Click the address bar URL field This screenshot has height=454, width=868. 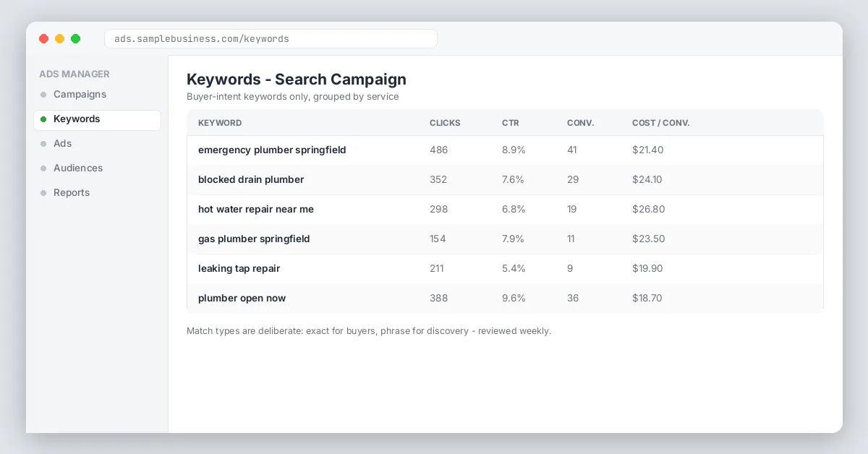[x=271, y=38]
